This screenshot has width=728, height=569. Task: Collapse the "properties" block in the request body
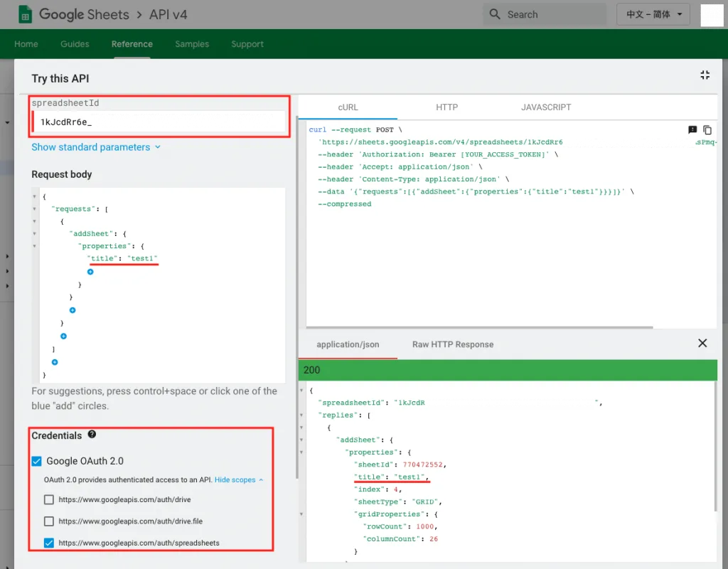coord(34,246)
